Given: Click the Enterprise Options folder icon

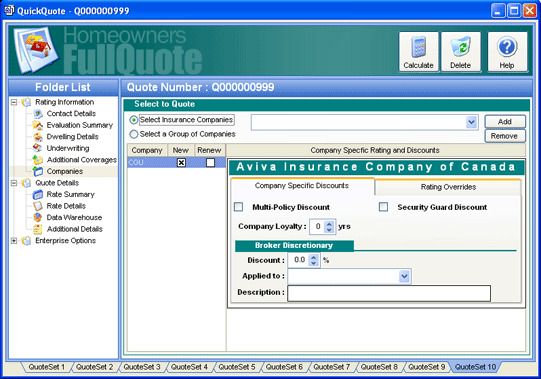Looking at the screenshot, I should tap(27, 241).
